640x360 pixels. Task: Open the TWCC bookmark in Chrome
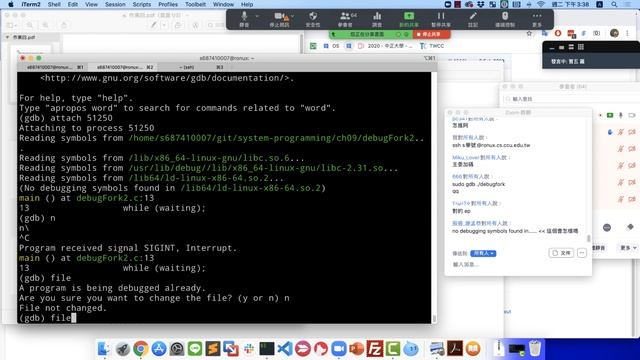coord(432,46)
